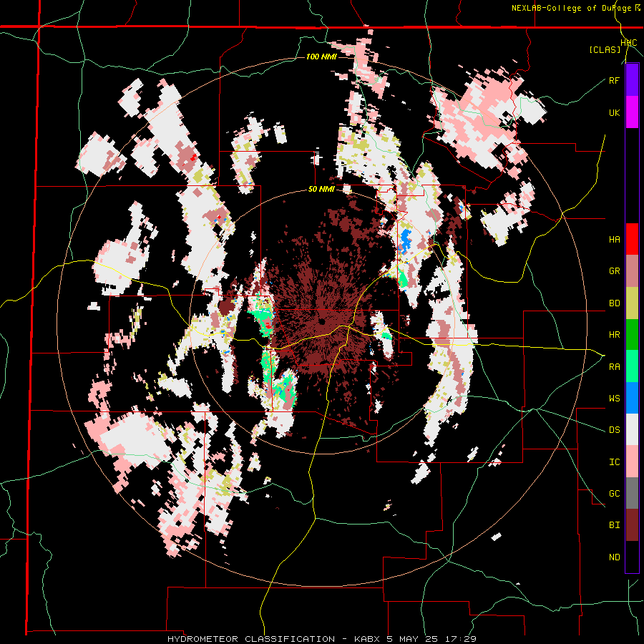The height and width of the screenshot is (644, 644).
Task: Click the 'ND' legend label text
Action: (614, 557)
